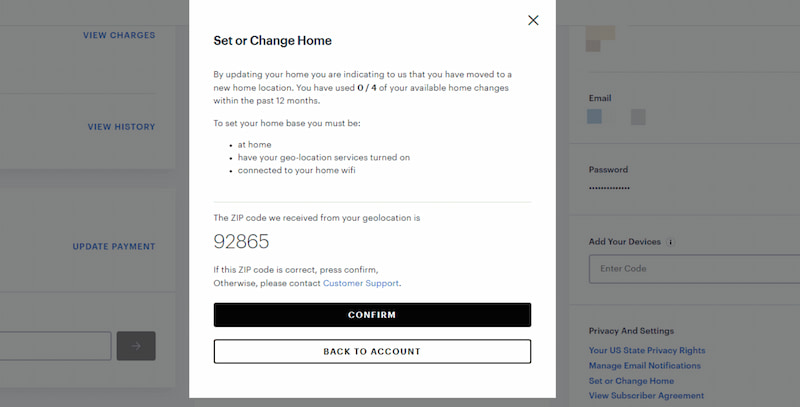This screenshot has height=407, width=800.
Task: Click the BACK TO ACCOUNT button
Action: (372, 352)
